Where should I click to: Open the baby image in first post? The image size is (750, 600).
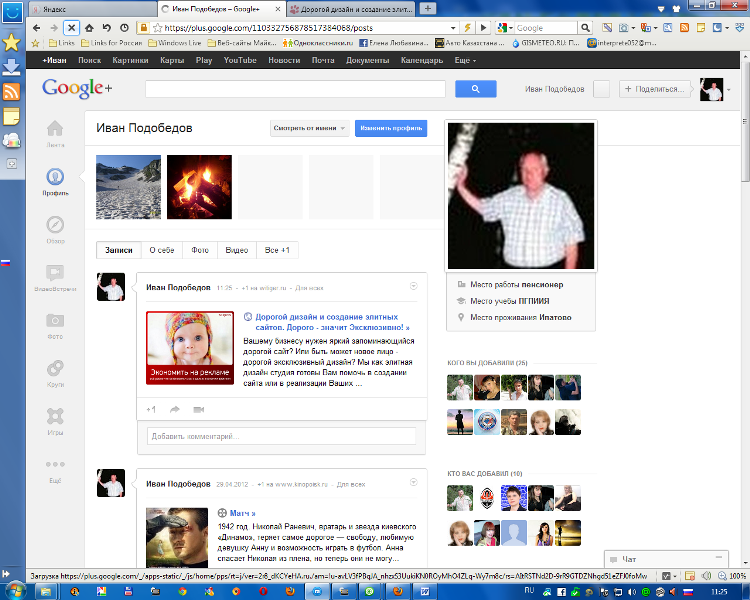point(190,348)
